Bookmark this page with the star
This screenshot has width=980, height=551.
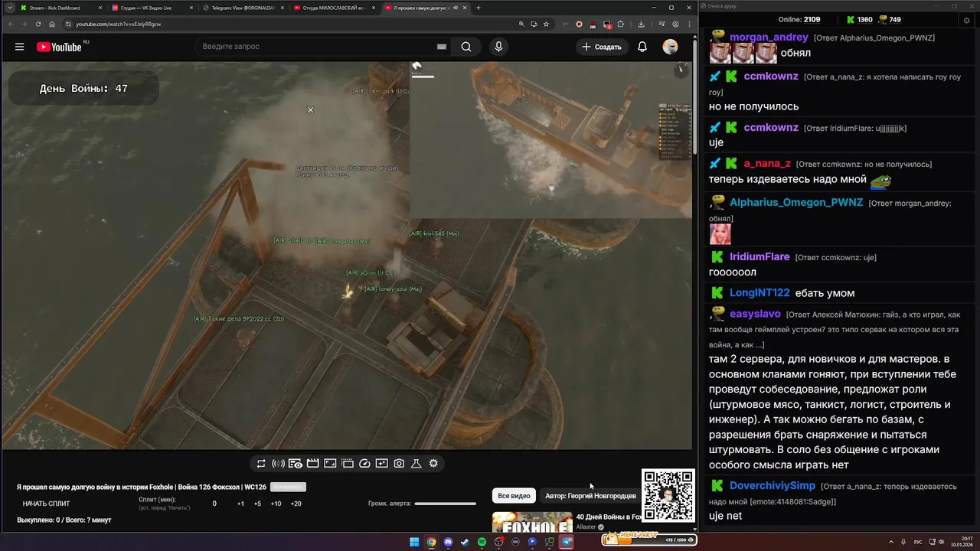pos(546,24)
